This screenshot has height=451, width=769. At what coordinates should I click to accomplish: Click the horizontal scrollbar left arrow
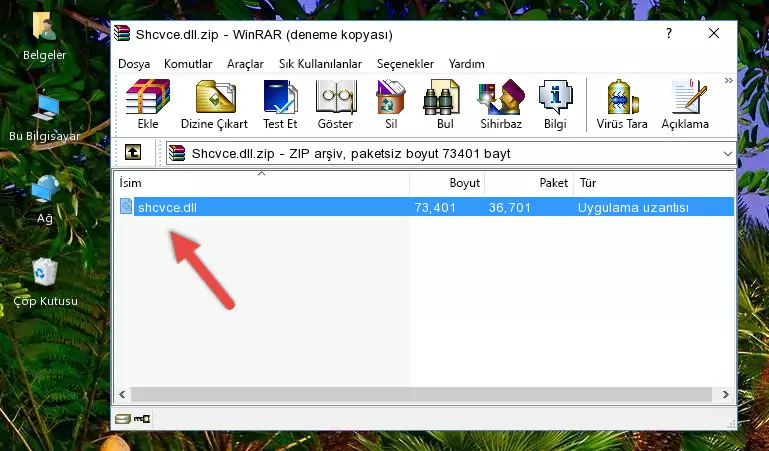[122, 394]
